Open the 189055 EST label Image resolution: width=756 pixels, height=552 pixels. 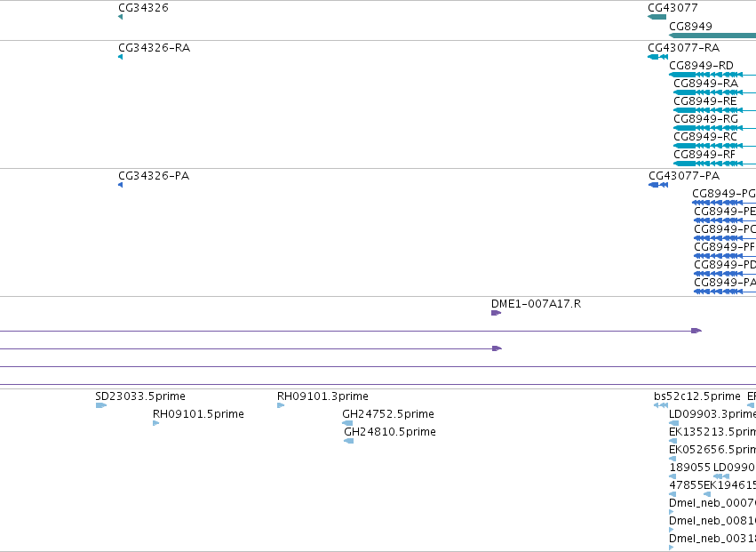(x=690, y=468)
